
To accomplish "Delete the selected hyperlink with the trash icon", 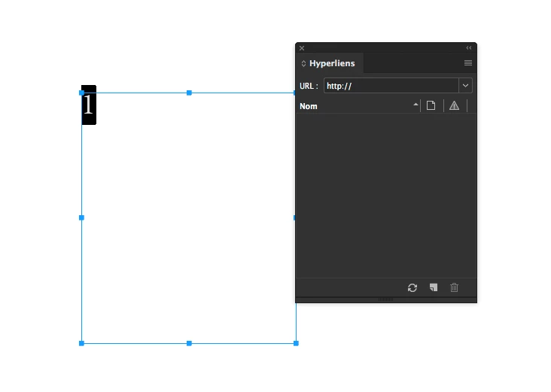I will [454, 287].
